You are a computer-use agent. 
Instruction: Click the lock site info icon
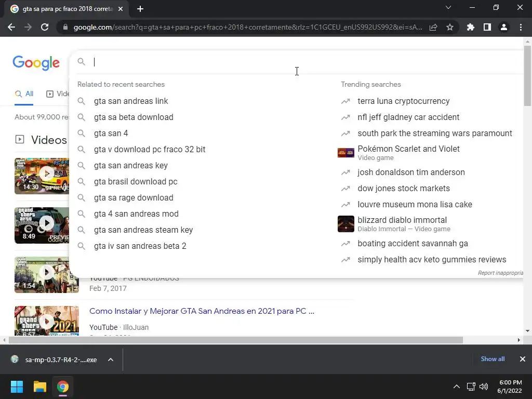[x=65, y=27]
